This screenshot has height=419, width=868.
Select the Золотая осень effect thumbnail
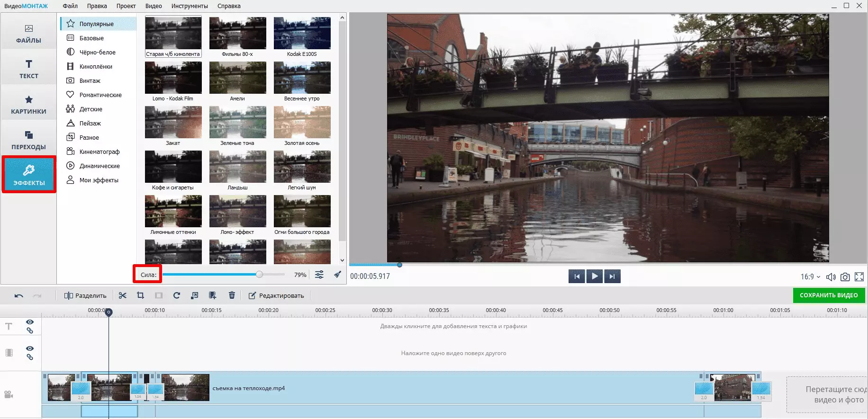click(302, 123)
